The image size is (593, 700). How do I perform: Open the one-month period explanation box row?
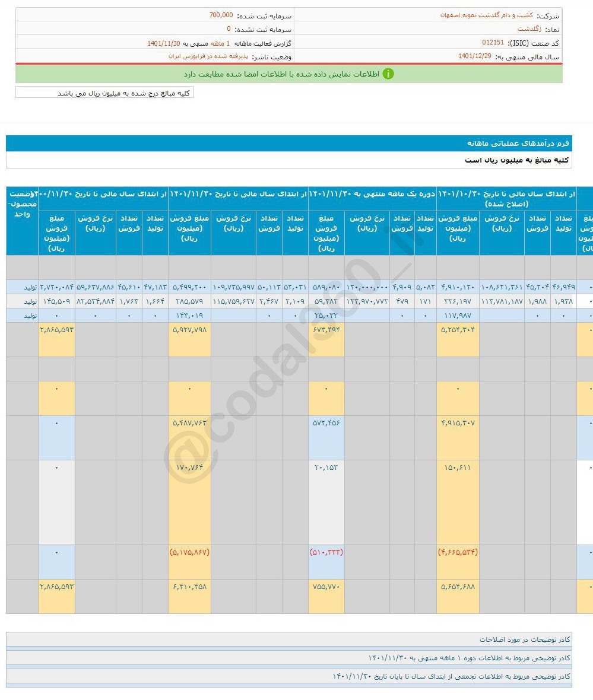288,658
